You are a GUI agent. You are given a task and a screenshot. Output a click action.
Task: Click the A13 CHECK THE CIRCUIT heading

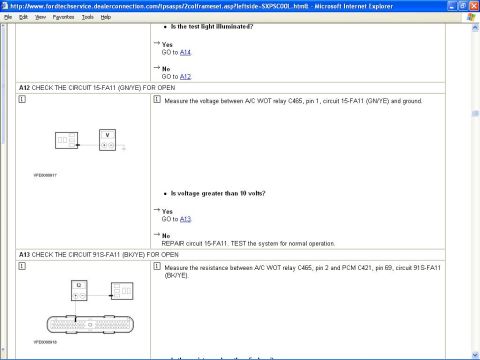point(99,255)
